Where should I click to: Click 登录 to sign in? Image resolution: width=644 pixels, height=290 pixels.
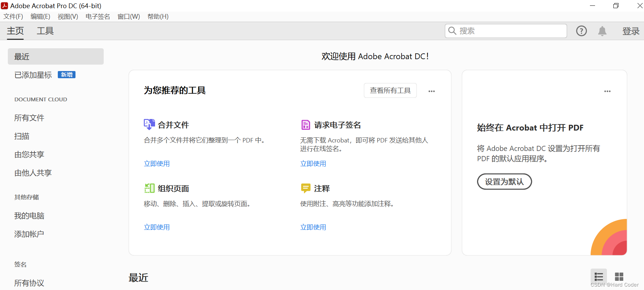pyautogui.click(x=631, y=31)
